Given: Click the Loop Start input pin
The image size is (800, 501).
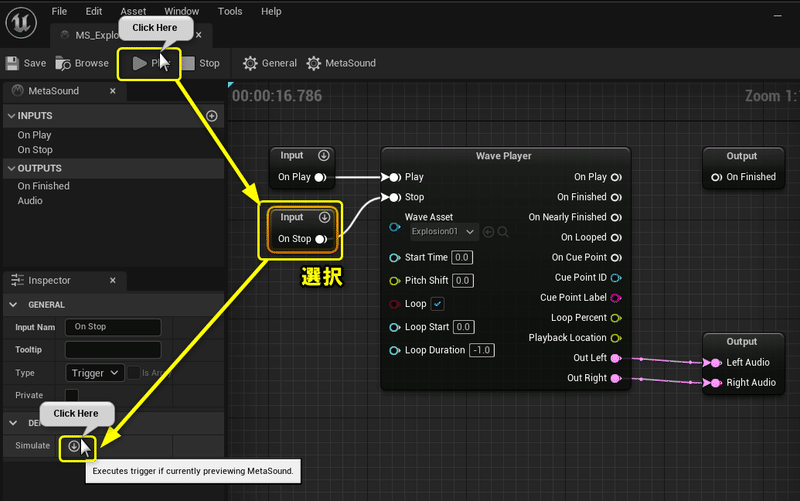Looking at the screenshot, I should (x=394, y=327).
